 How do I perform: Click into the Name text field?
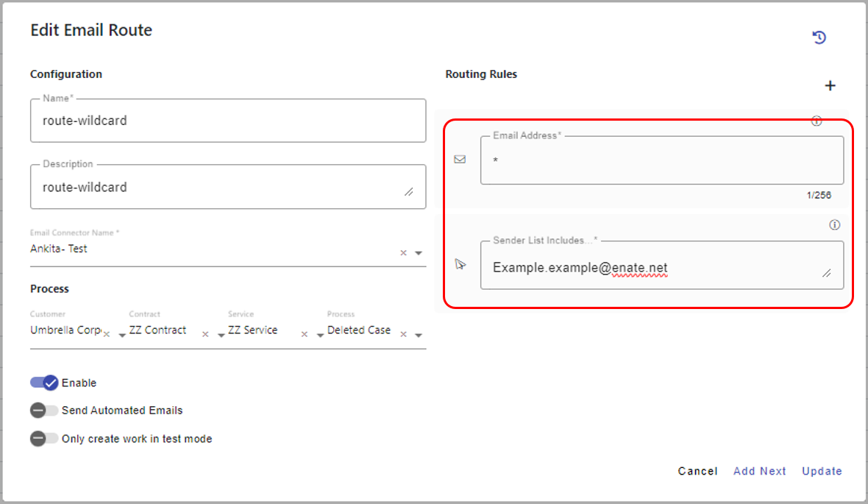(228, 121)
